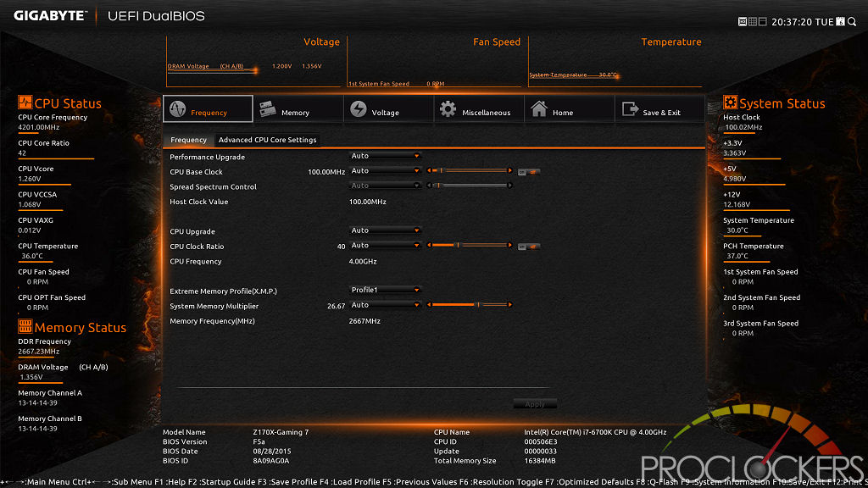Open the Miscellaneous main menu
Viewport: 868px width, 488px height.
[x=479, y=109]
